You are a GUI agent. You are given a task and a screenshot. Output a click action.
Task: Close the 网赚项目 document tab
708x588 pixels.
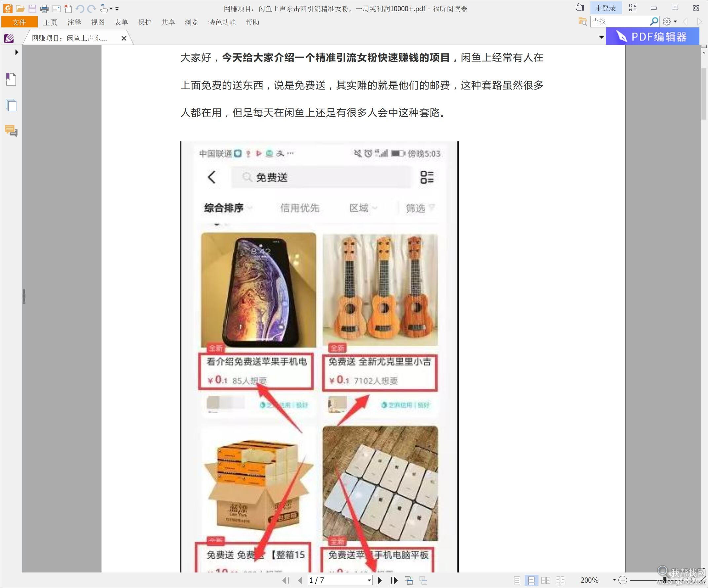coord(124,38)
